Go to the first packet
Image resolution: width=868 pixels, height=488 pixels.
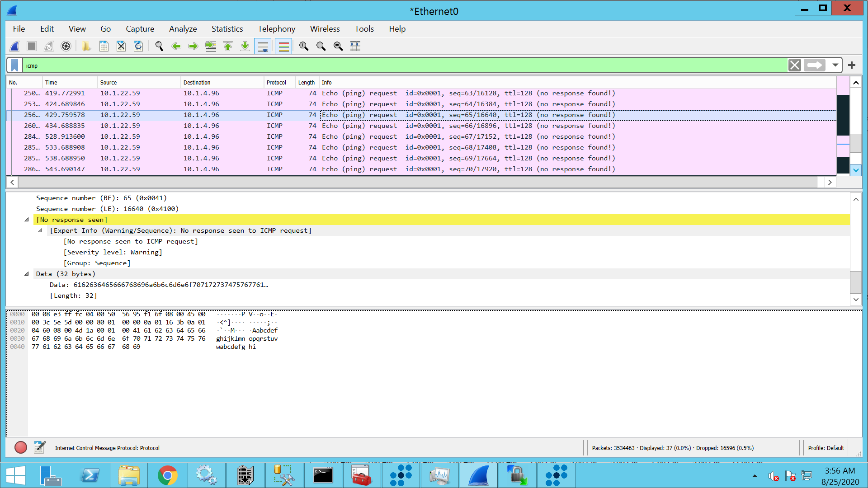[x=228, y=46]
